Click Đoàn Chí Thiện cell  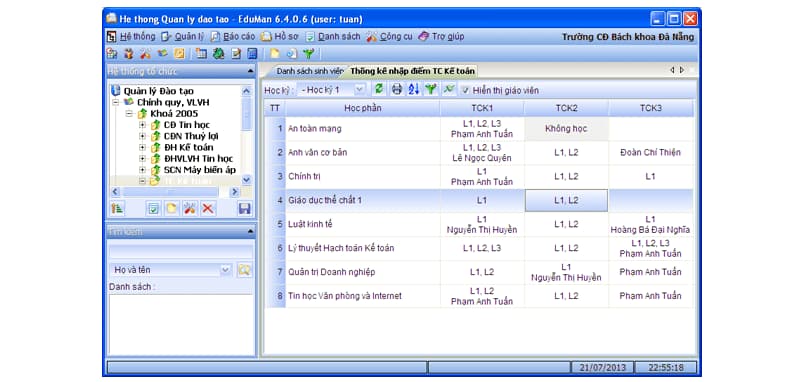pyautogui.click(x=650, y=152)
